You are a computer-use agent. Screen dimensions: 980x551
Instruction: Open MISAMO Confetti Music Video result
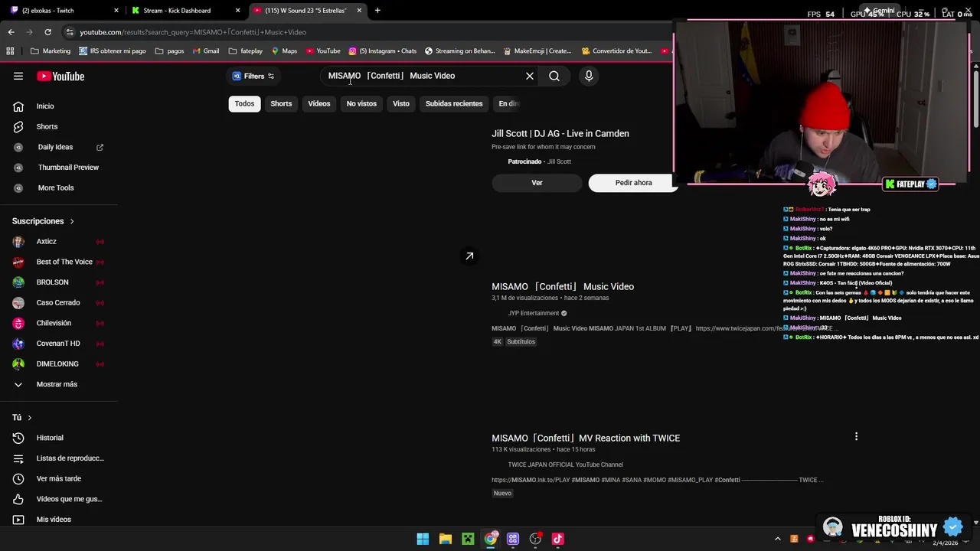tap(563, 286)
